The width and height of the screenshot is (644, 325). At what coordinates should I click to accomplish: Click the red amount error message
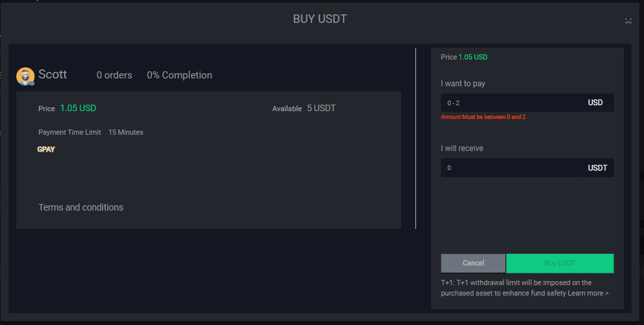[x=483, y=117]
